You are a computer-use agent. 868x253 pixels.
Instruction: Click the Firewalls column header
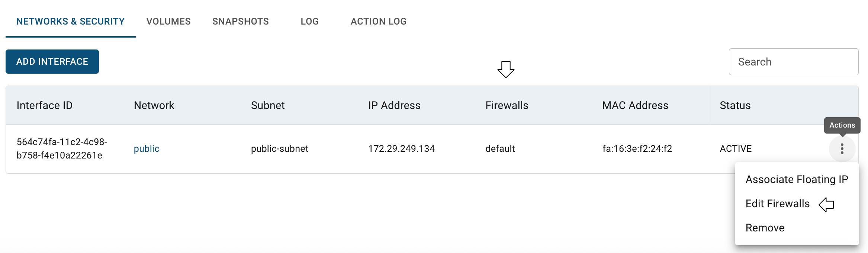click(507, 105)
